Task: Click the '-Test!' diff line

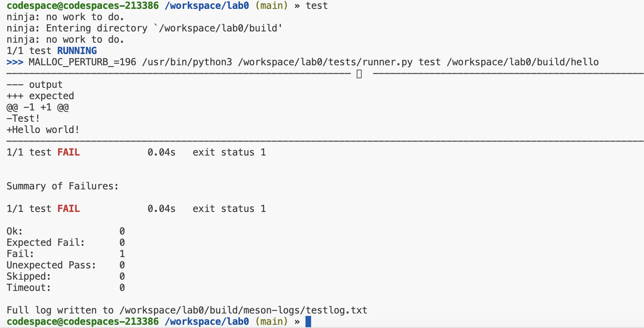Action: coord(23,118)
